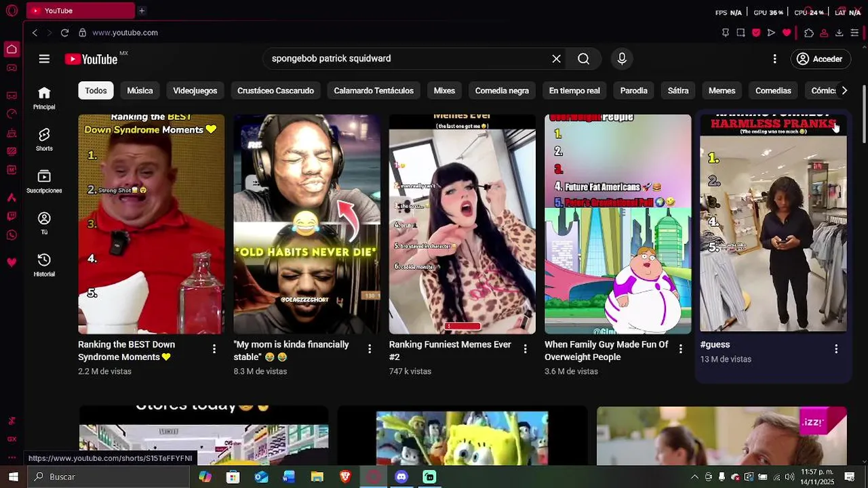Click the taskbar Buscar search box
Screen dimensions: 868x488
click(108, 477)
